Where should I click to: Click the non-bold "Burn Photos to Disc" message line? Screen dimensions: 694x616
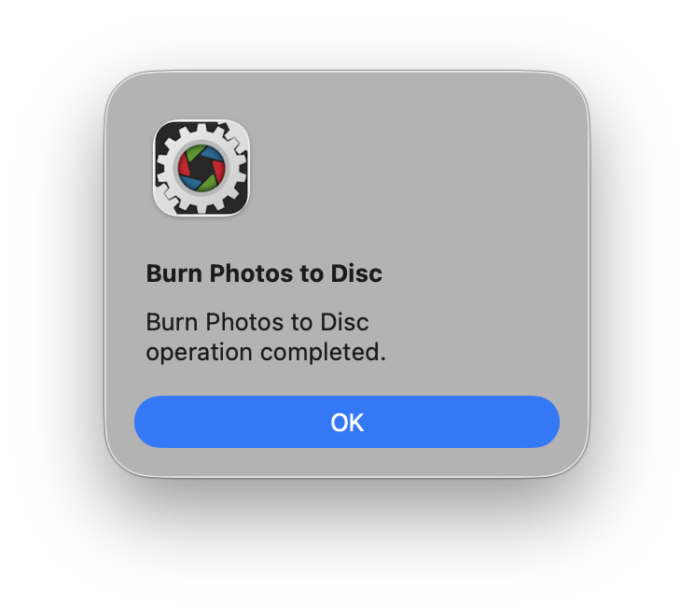(x=257, y=321)
